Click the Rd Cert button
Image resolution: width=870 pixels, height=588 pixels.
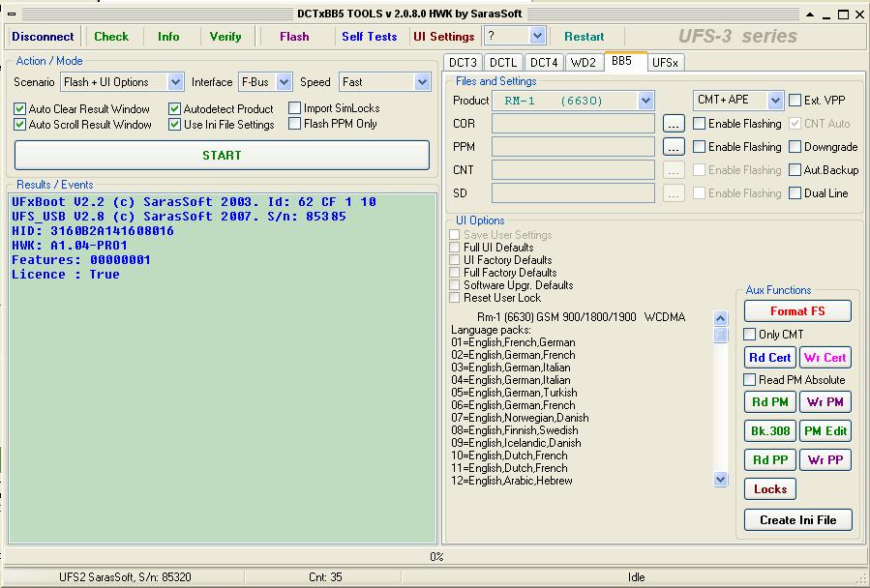(770, 358)
